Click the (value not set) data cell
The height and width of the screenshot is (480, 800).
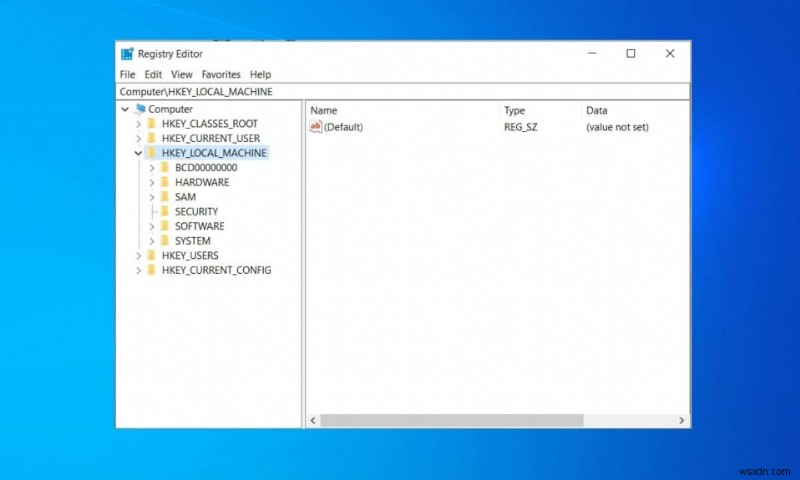[617, 127]
